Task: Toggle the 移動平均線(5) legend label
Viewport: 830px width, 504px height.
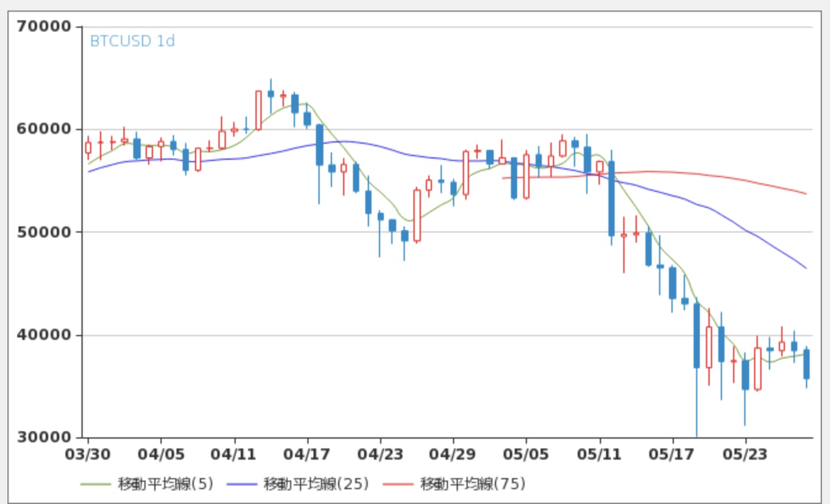Action: click(165, 484)
